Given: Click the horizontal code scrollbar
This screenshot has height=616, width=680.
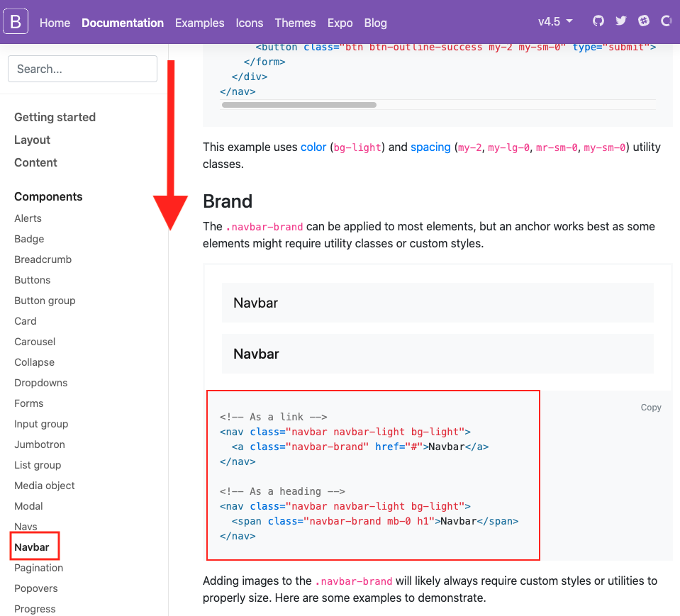Looking at the screenshot, I should click(299, 105).
